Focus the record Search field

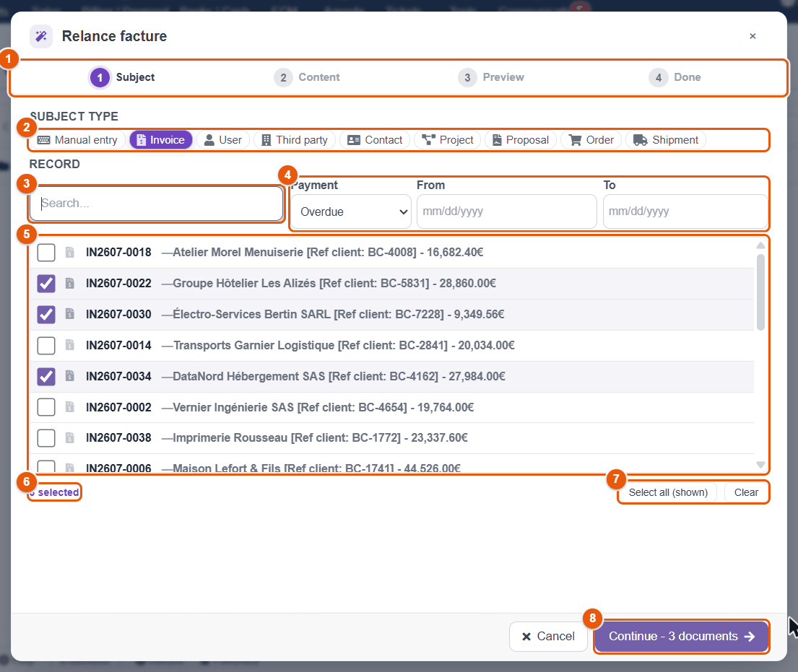pos(156,204)
